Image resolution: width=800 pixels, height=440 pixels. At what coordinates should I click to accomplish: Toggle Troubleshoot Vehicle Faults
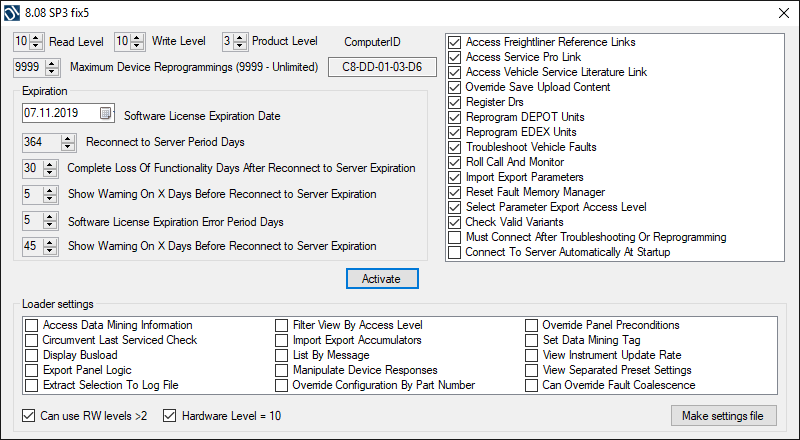tap(455, 148)
